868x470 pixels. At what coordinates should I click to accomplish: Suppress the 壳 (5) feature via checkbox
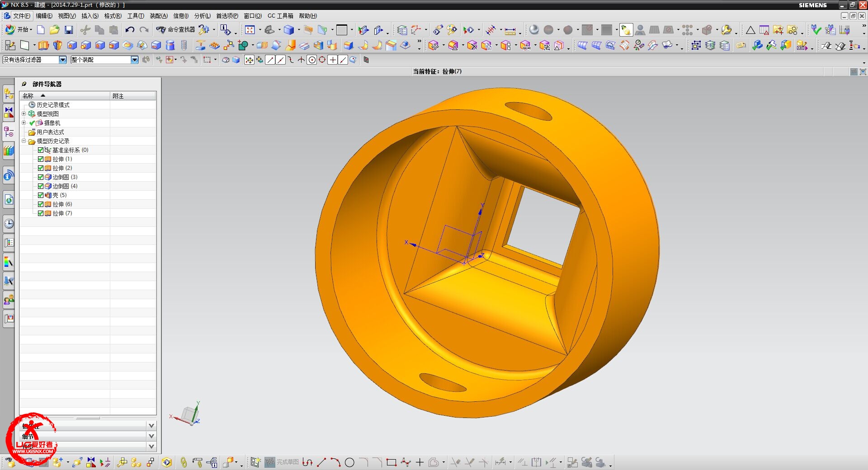click(41, 195)
